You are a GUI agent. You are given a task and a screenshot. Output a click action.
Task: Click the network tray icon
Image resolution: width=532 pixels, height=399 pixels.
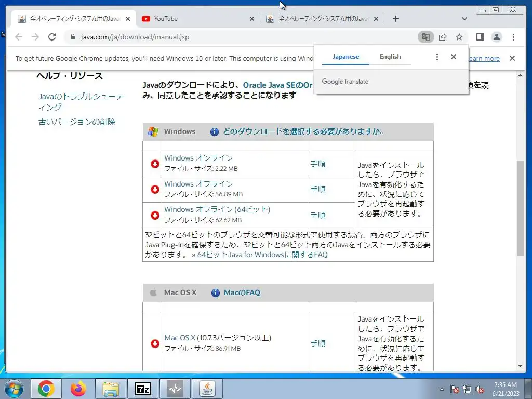[x=467, y=389]
